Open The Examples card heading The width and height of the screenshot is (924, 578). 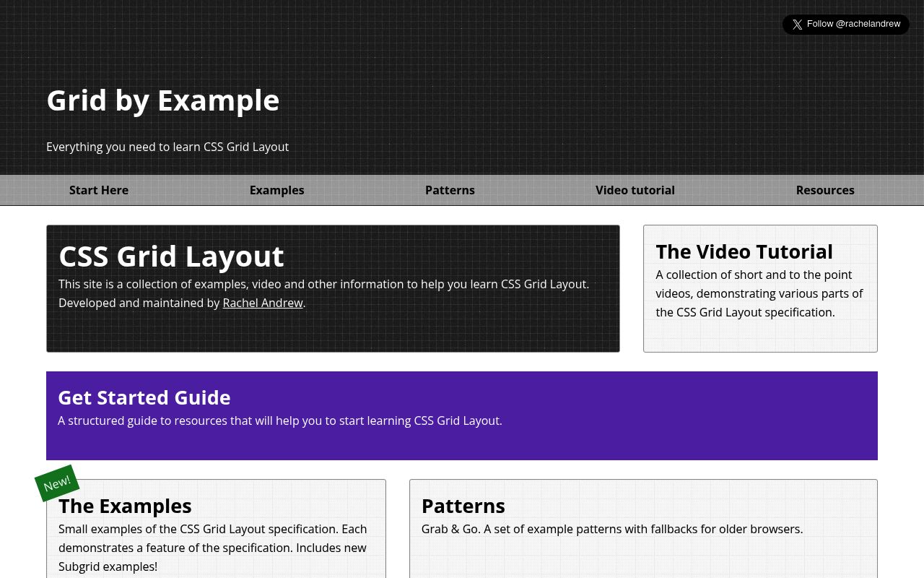125,506
